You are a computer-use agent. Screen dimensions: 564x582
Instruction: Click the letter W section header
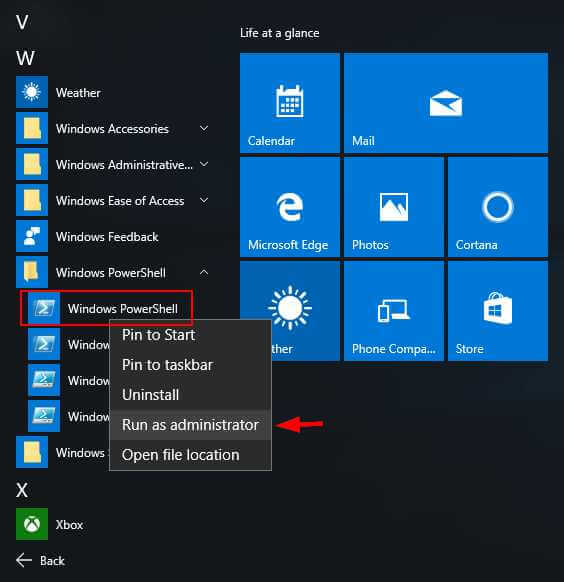[x=25, y=58]
